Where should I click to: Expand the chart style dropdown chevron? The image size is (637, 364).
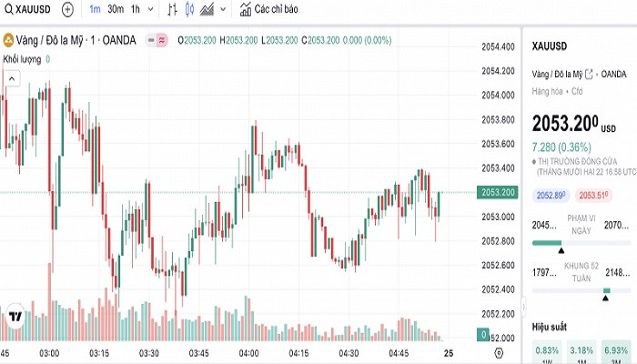(224, 10)
